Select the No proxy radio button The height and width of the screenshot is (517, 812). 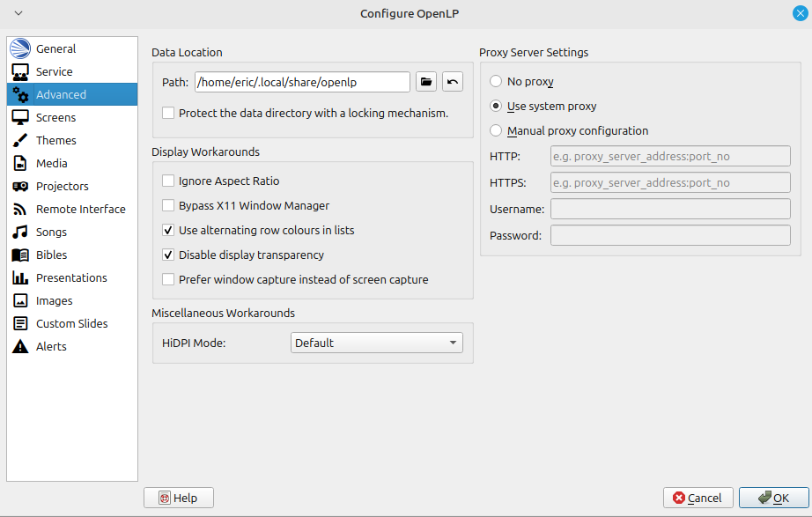pos(496,81)
